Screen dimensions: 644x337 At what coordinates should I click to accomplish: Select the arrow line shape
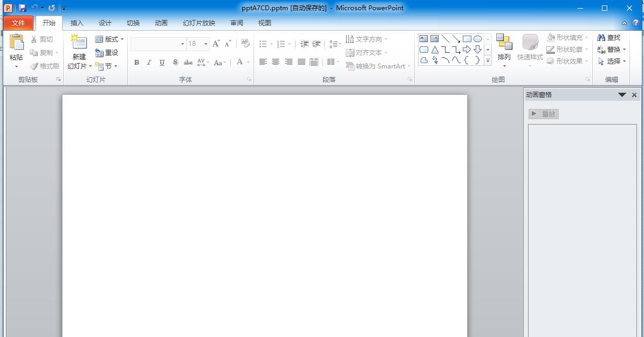click(x=456, y=39)
